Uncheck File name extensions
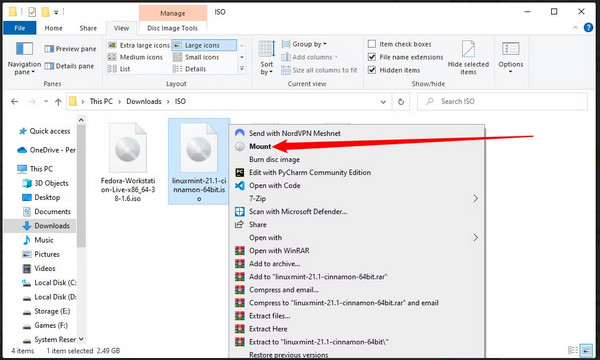 pyautogui.click(x=372, y=57)
